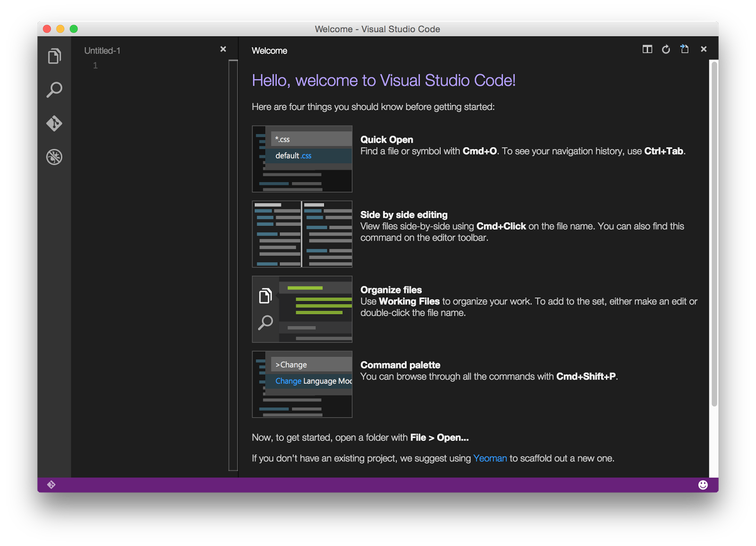756x546 pixels.
Task: Click the split editor icon in the Welcome toolbar
Action: pos(647,49)
